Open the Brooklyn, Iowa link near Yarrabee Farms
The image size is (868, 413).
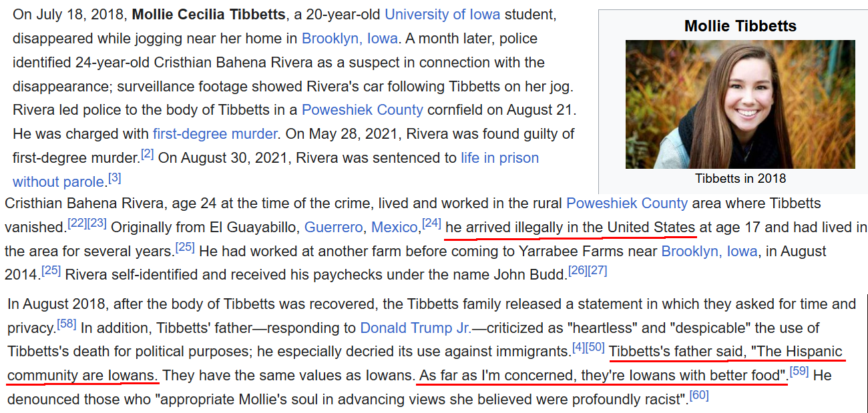click(x=709, y=252)
